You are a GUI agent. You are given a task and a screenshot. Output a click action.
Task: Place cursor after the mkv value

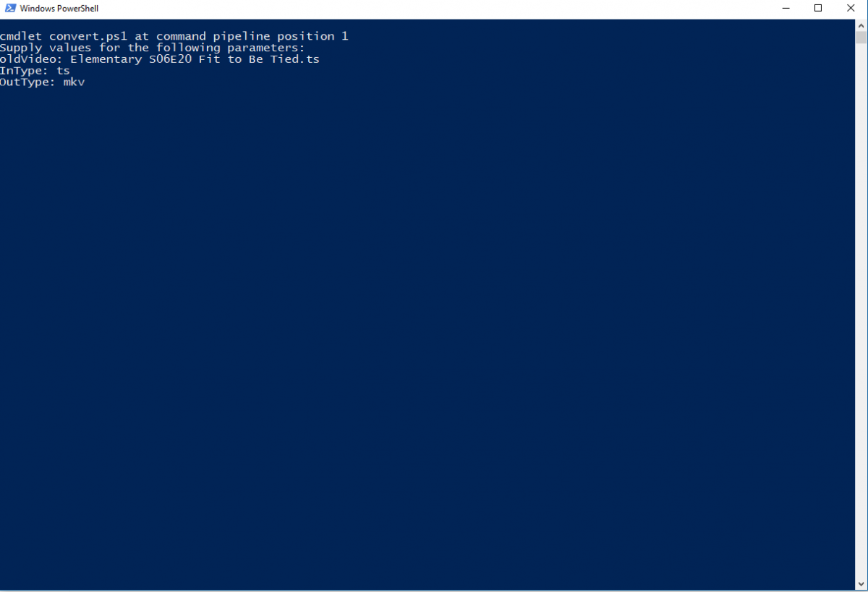[86, 82]
